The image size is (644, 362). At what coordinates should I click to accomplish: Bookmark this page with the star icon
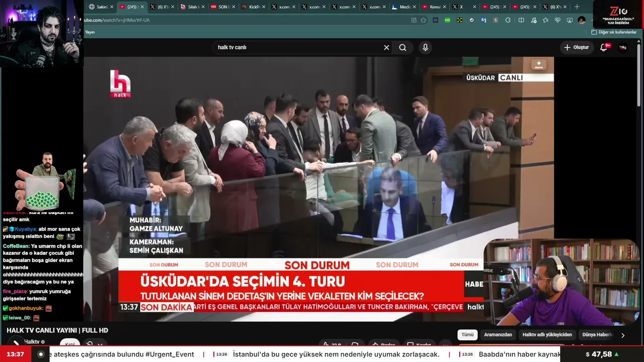(x=424, y=20)
